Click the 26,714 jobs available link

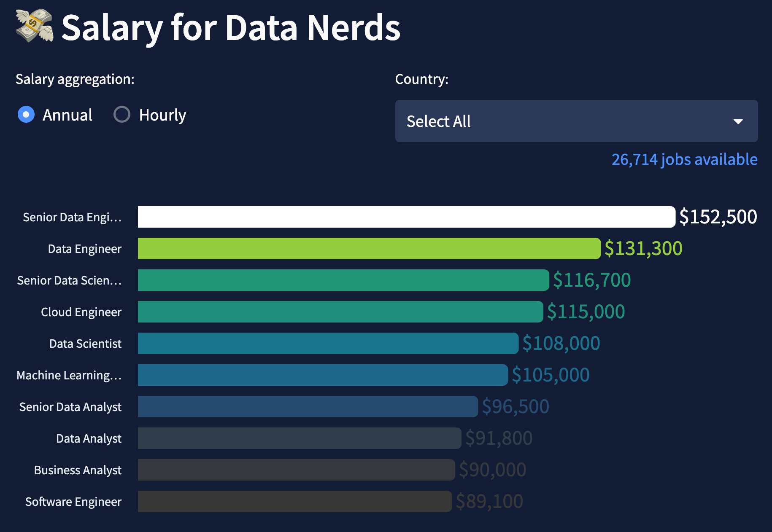[684, 159]
